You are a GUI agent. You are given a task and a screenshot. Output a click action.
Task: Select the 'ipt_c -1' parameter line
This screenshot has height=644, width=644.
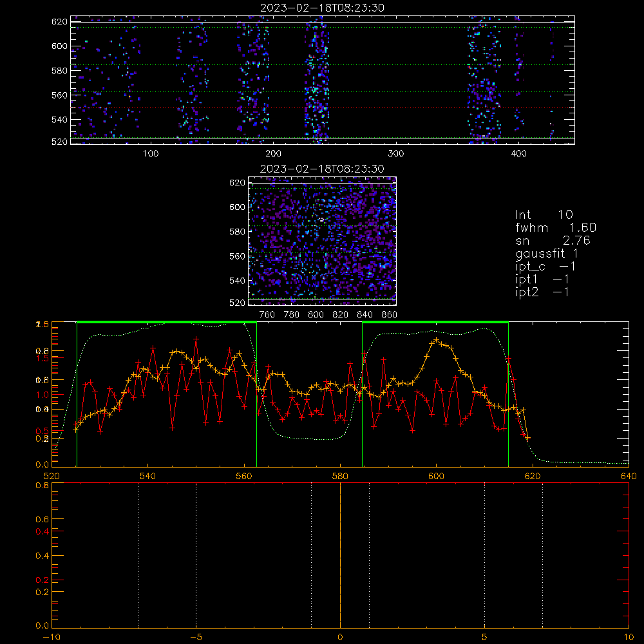click(545, 267)
